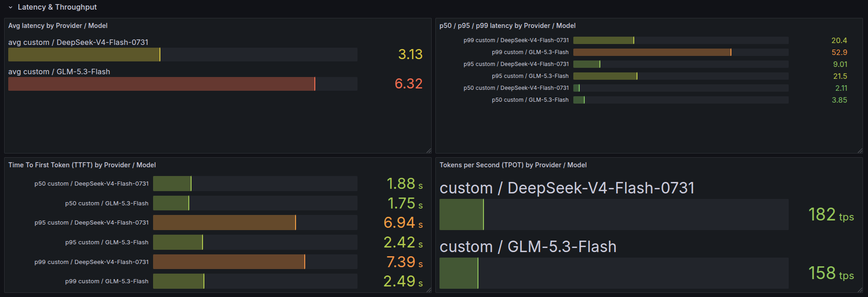The image size is (868, 297).
Task: Click TTFT p99 GLM-5.3-Flash row label
Action: pos(107,281)
